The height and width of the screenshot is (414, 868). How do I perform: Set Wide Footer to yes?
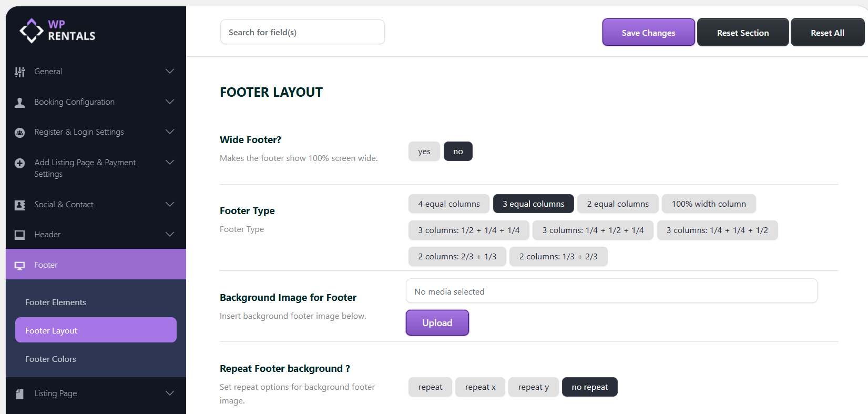click(x=424, y=152)
